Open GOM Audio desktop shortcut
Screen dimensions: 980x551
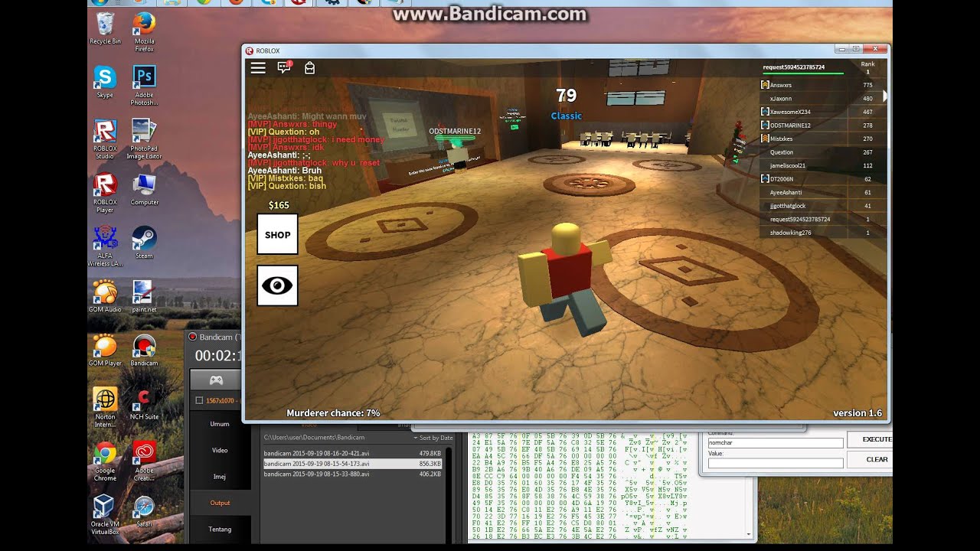pyautogui.click(x=105, y=296)
